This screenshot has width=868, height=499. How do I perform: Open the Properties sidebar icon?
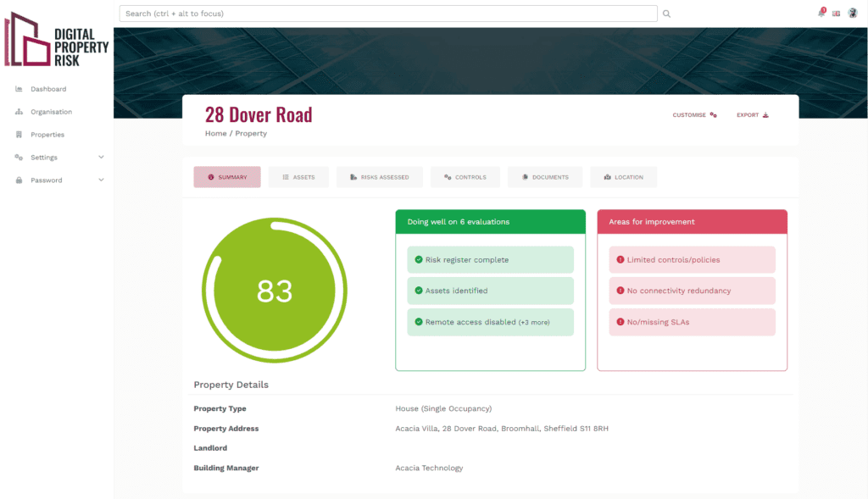(17, 134)
